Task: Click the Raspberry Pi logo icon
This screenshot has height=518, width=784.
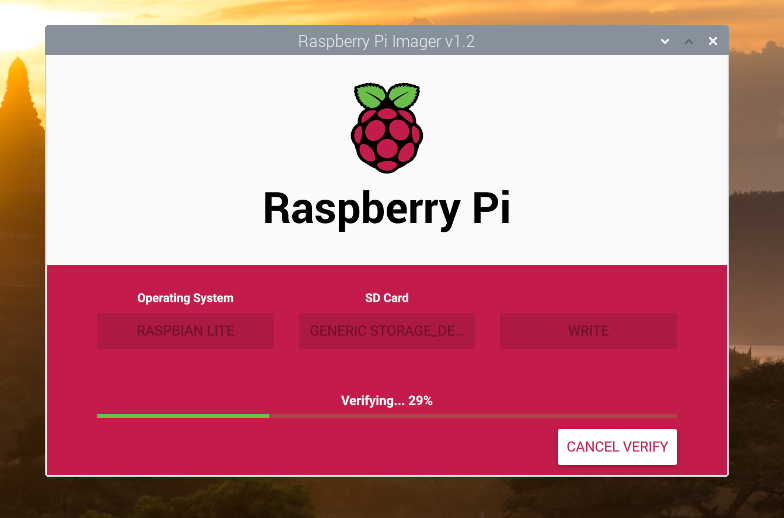Action: tap(387, 128)
